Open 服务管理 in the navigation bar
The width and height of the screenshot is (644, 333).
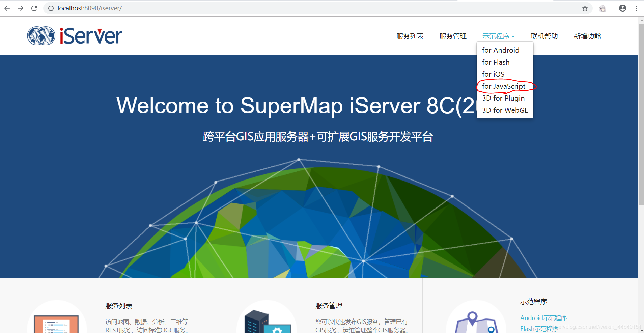(x=453, y=36)
